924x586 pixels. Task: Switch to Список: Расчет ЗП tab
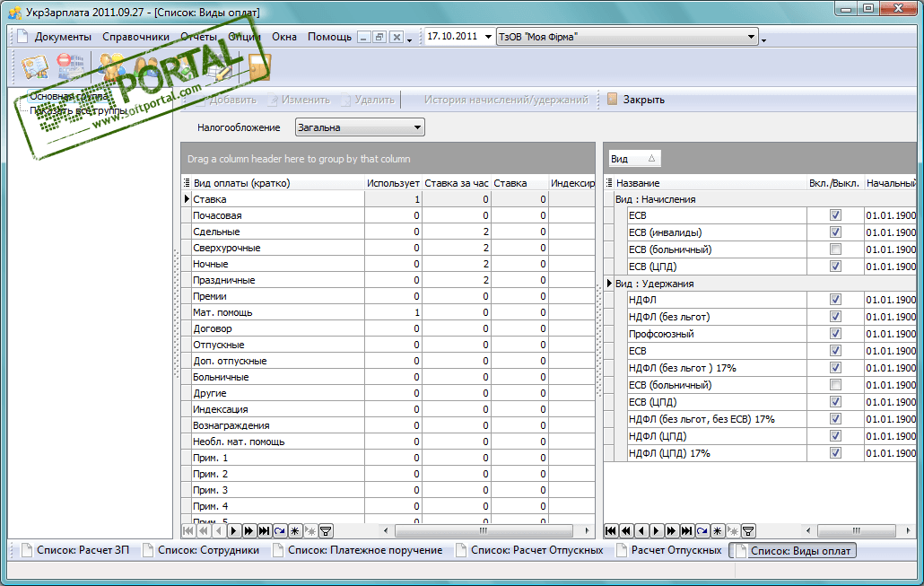(75, 550)
